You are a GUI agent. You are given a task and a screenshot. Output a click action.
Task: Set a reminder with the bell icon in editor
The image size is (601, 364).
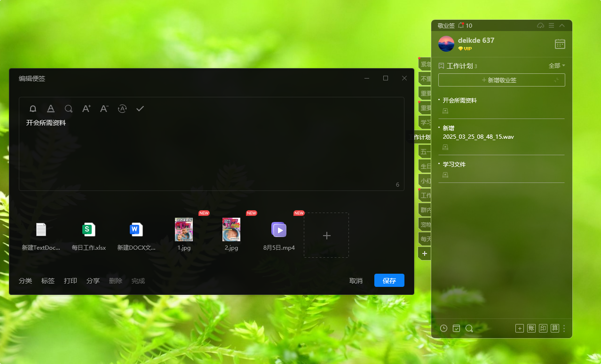[33, 109]
